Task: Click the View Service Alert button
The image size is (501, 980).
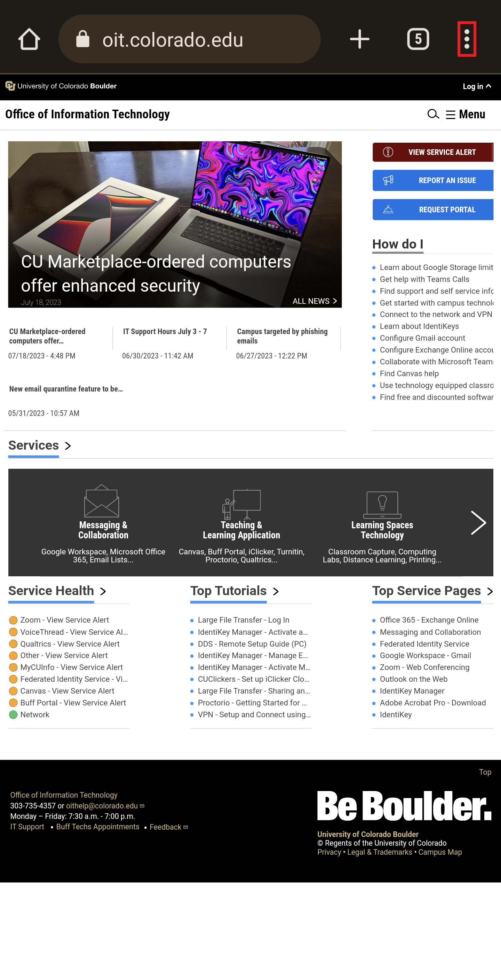Action: pyautogui.click(x=432, y=152)
